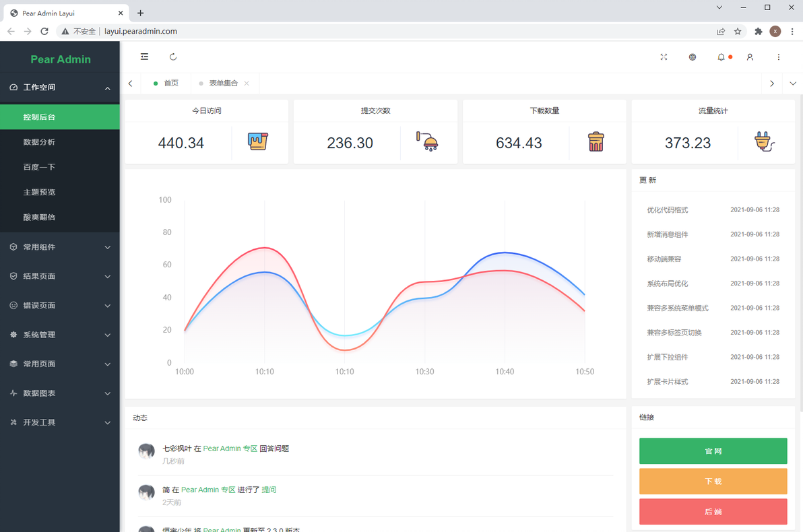The height and width of the screenshot is (532, 803).
Task: Collapse sidebar with the menu fold icon
Action: (144, 57)
